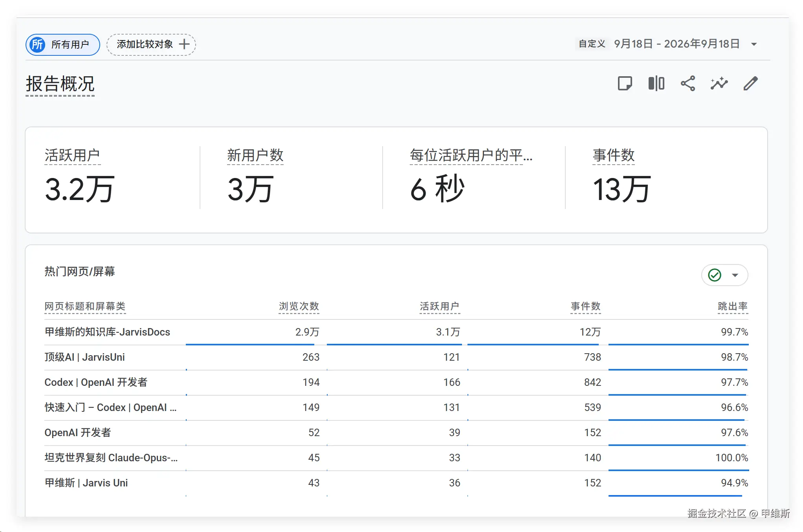Viewport: 803px width, 532px height.
Task: Open the custom date range dropdown arrow
Action: click(754, 44)
